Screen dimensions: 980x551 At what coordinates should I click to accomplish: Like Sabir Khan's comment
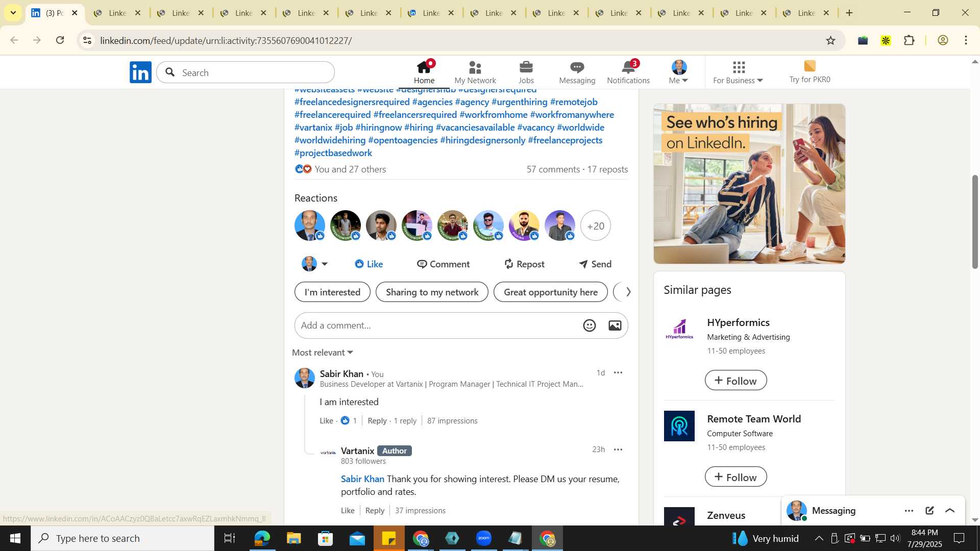coord(326,420)
